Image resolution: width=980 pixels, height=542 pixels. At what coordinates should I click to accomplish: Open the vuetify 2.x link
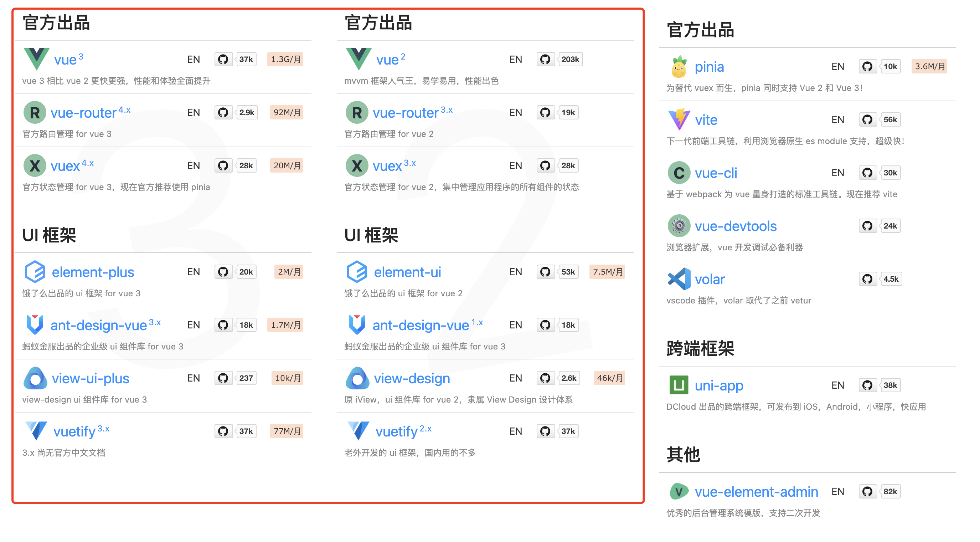pyautogui.click(x=404, y=431)
